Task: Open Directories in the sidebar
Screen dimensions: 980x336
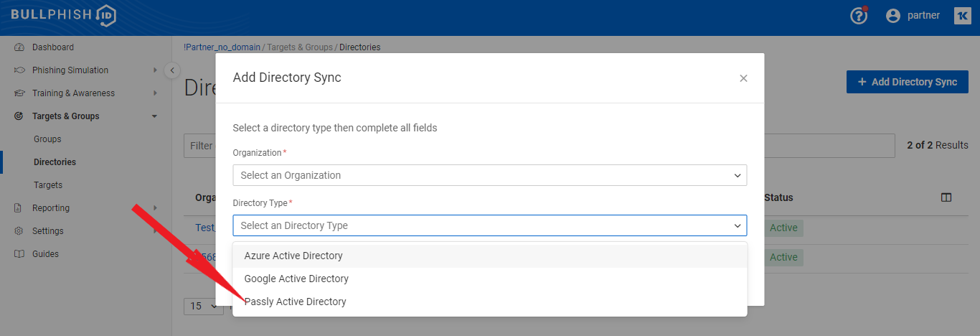Action: pyautogui.click(x=55, y=162)
